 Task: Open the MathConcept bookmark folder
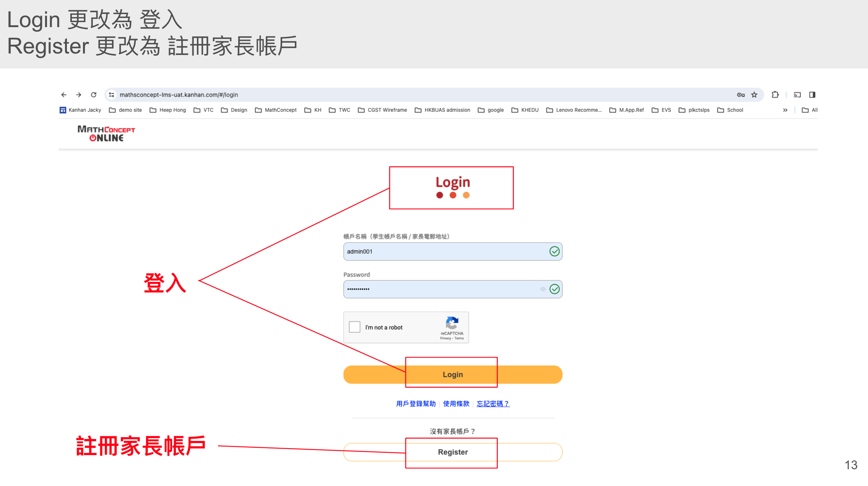point(276,110)
